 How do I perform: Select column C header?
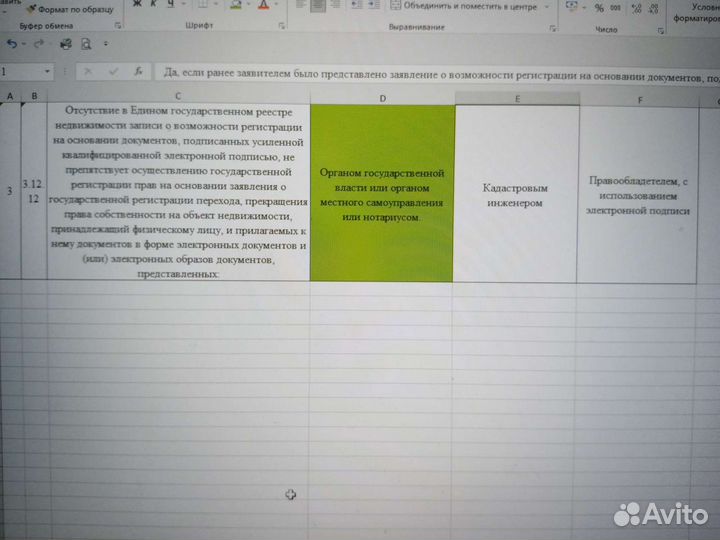click(x=178, y=96)
